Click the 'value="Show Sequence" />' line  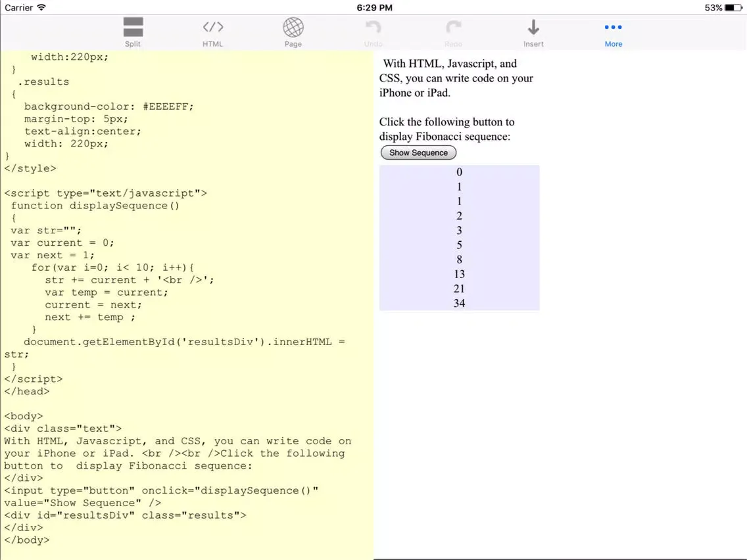click(x=82, y=503)
